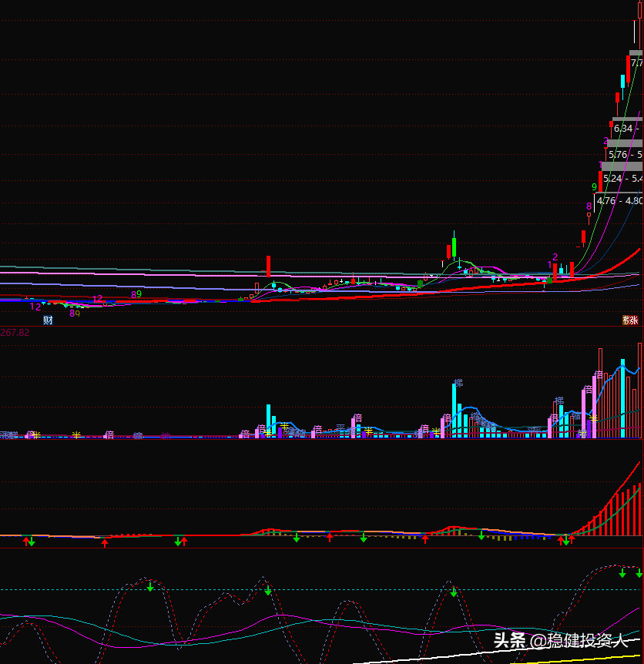Click the 5.76 gap price label

(626, 155)
